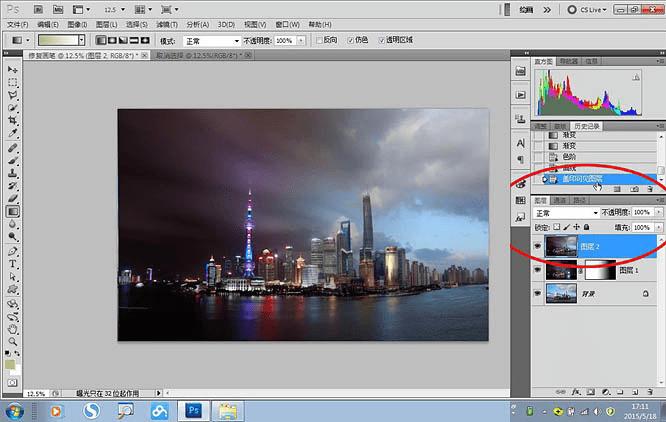The width and height of the screenshot is (666, 422).
Task: Open options bar opacity slider arrow
Action: tap(301, 41)
